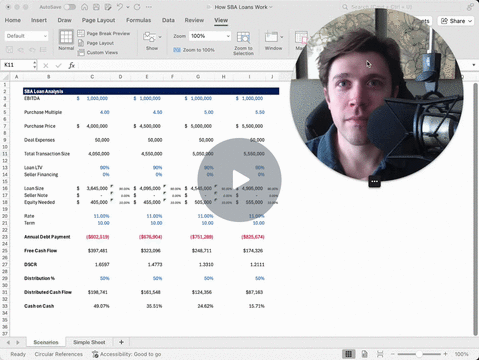
Task: Open the Insert ribbon tab
Action: pyautogui.click(x=39, y=20)
